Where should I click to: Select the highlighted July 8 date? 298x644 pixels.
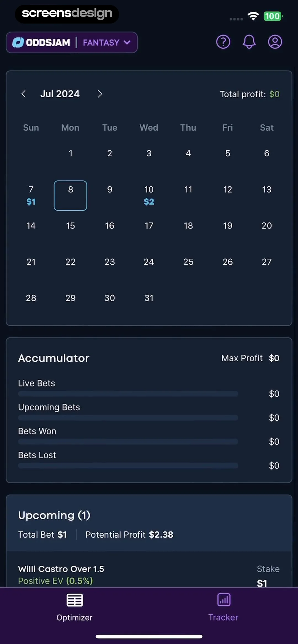[x=70, y=195]
